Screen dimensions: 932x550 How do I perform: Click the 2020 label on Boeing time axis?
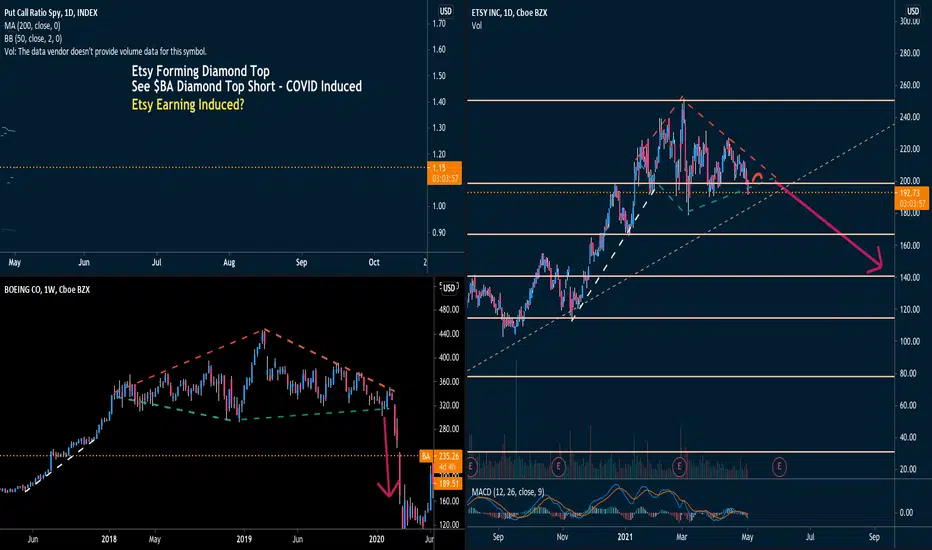[x=376, y=539]
